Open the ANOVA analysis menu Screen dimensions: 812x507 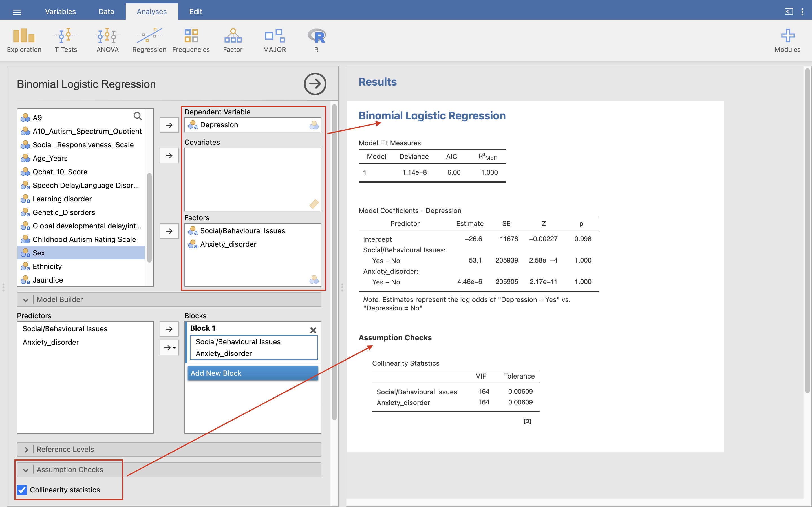pos(107,40)
